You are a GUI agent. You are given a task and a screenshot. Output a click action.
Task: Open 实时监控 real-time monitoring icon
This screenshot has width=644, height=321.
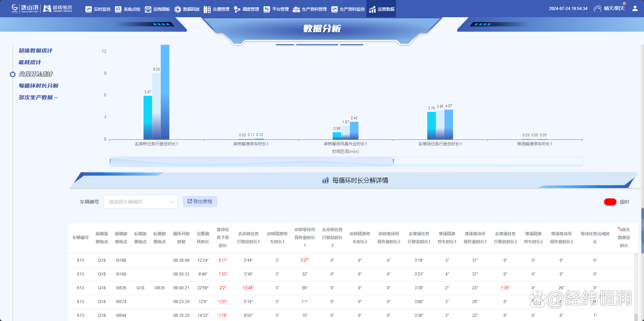pyautogui.click(x=88, y=9)
